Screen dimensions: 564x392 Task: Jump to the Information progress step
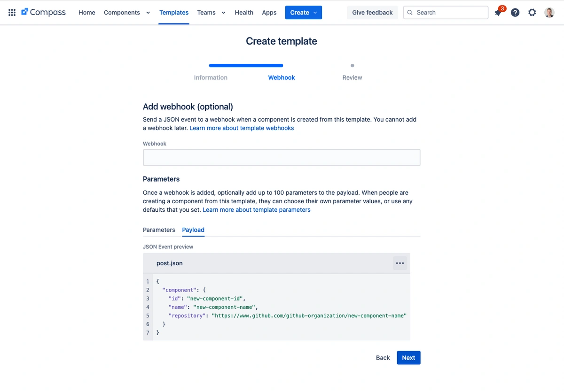211,77
